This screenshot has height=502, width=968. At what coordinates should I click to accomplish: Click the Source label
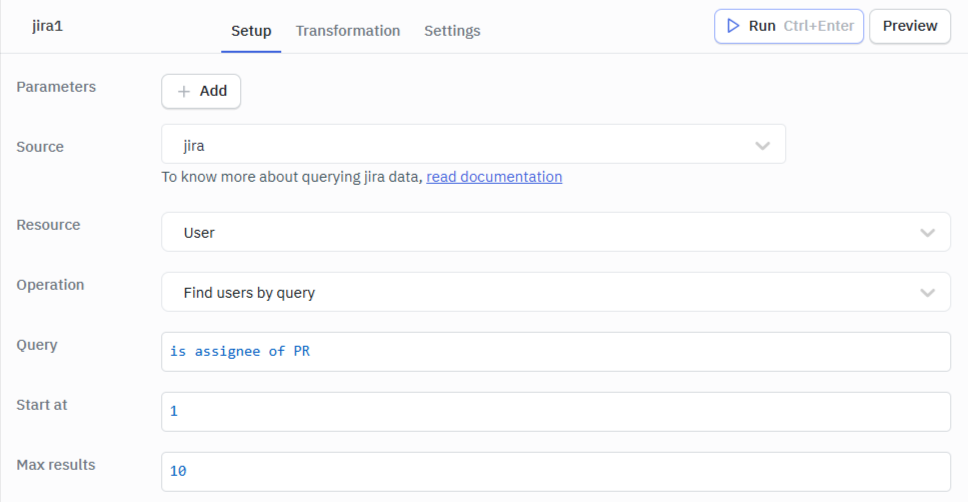(x=40, y=147)
